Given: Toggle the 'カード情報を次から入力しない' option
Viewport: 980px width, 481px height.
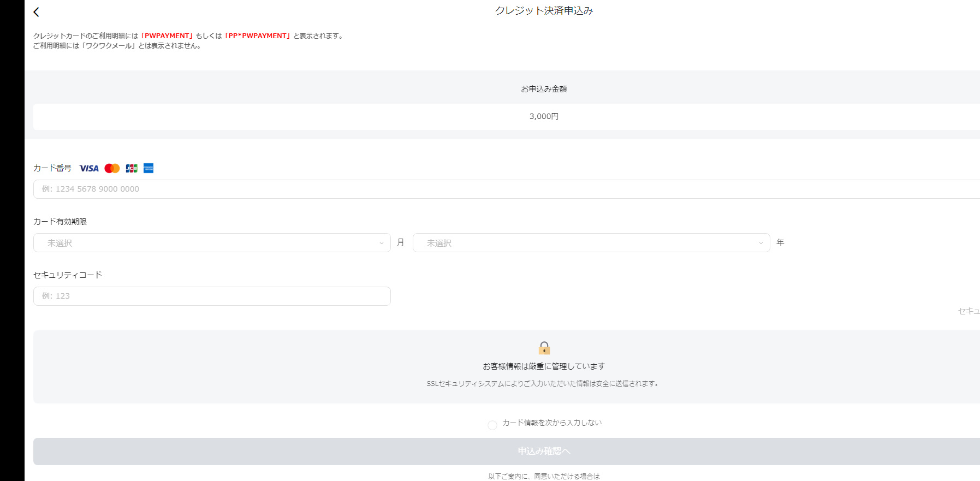Looking at the screenshot, I should (x=492, y=425).
